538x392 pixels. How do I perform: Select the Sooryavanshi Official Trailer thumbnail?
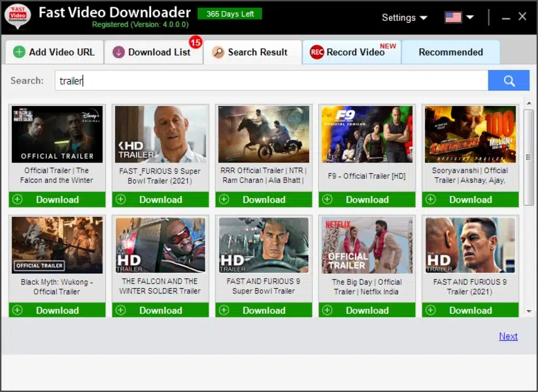(x=470, y=134)
